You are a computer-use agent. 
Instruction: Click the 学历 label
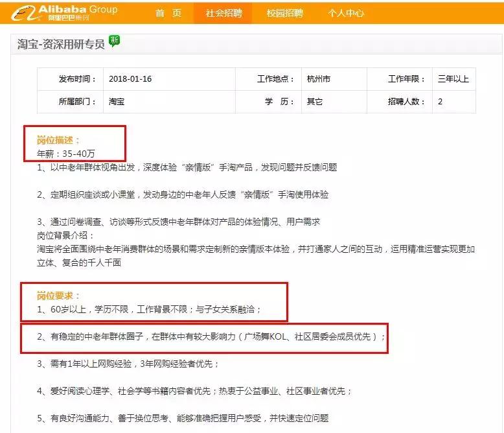[279, 102]
